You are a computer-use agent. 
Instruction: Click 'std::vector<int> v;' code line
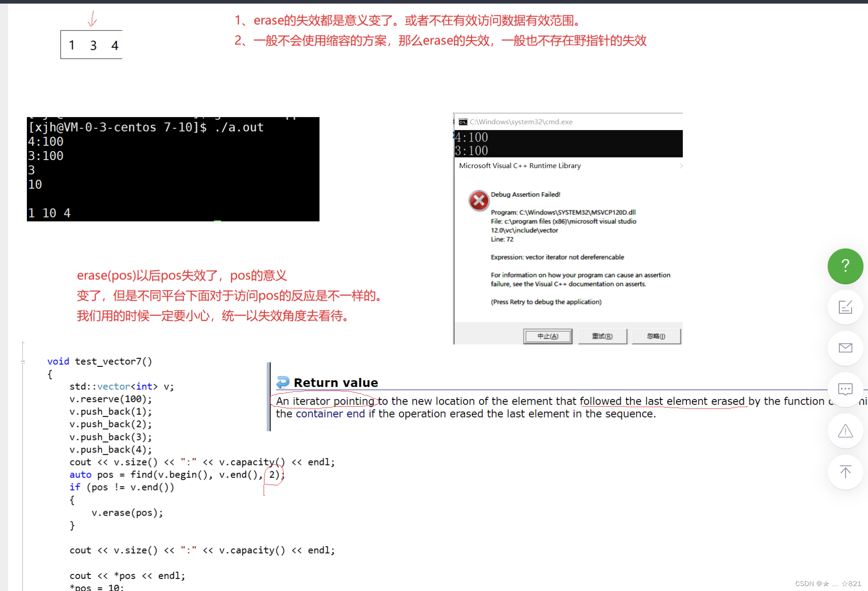(122, 387)
